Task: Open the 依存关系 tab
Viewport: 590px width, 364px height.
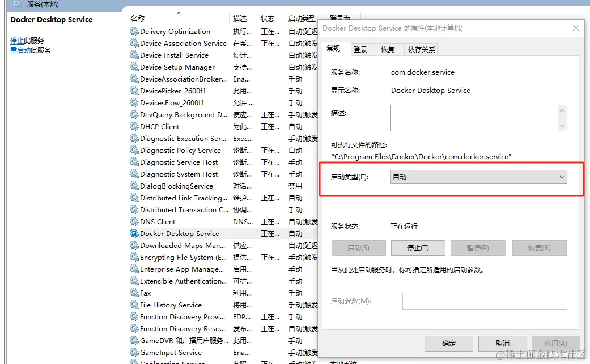Action: tap(421, 50)
